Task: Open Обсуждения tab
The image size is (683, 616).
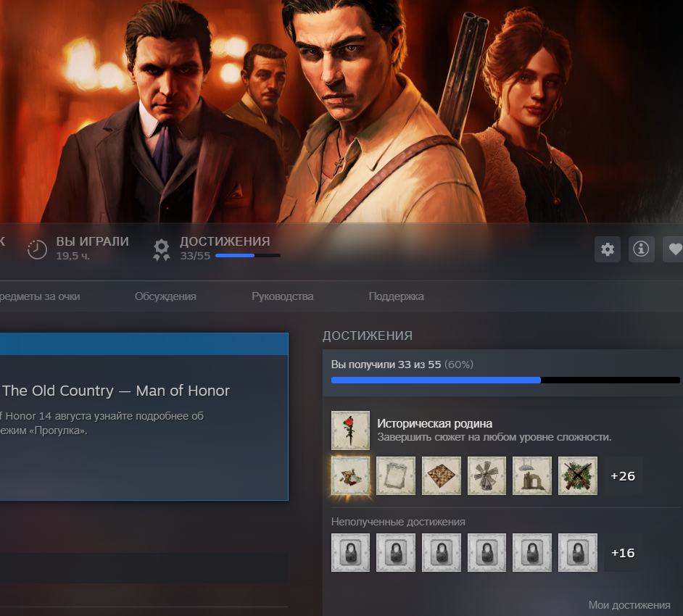Action: tap(165, 296)
